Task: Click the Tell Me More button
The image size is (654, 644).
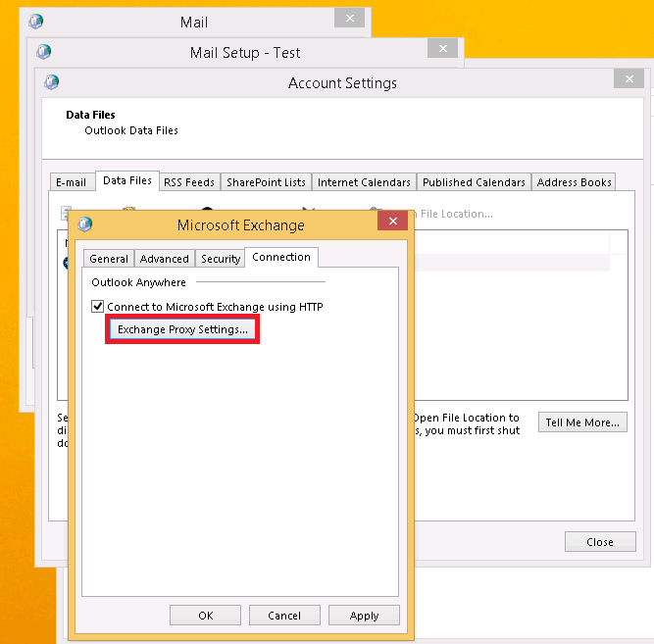Action: tap(582, 422)
